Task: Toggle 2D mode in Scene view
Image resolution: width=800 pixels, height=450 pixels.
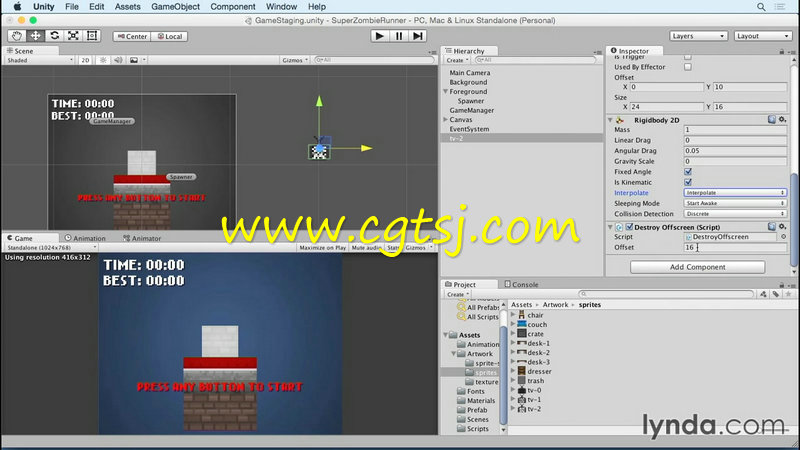Action: (x=85, y=60)
